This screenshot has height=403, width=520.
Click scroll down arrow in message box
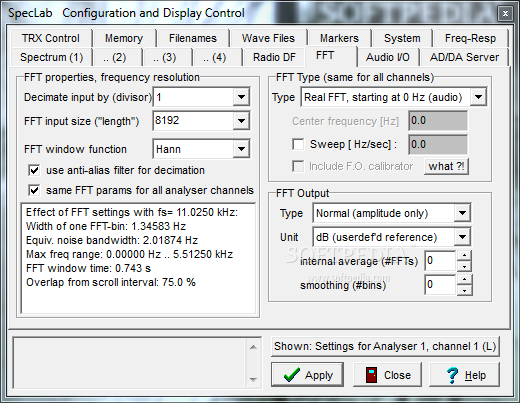[x=253, y=379]
